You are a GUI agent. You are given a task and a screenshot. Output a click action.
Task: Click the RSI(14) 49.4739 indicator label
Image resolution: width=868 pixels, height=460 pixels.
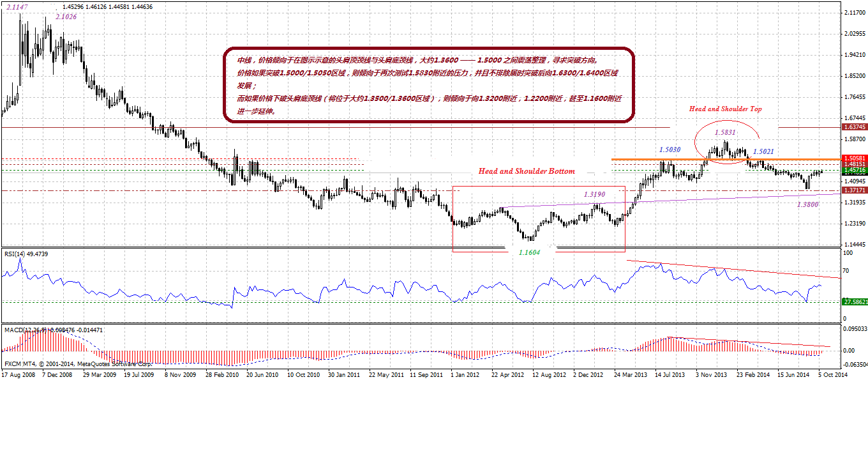(26, 254)
